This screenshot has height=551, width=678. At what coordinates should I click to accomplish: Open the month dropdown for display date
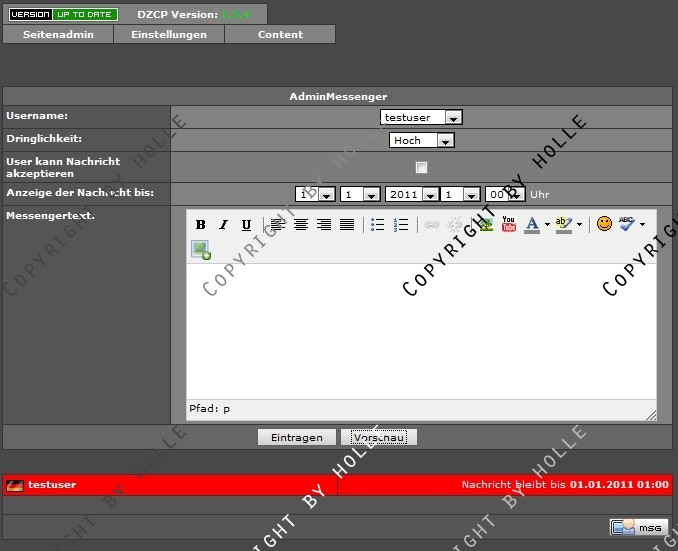[x=360, y=194]
